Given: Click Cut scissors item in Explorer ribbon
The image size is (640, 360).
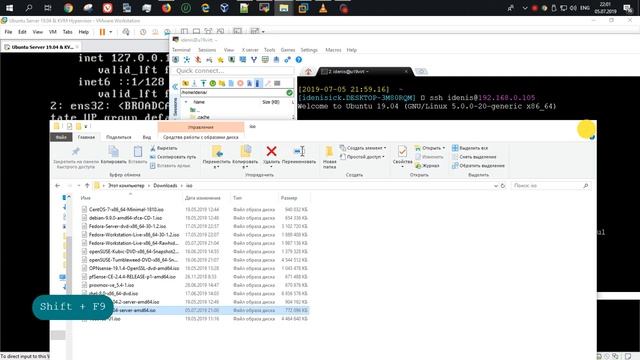Looking at the screenshot, I should click(164, 148).
